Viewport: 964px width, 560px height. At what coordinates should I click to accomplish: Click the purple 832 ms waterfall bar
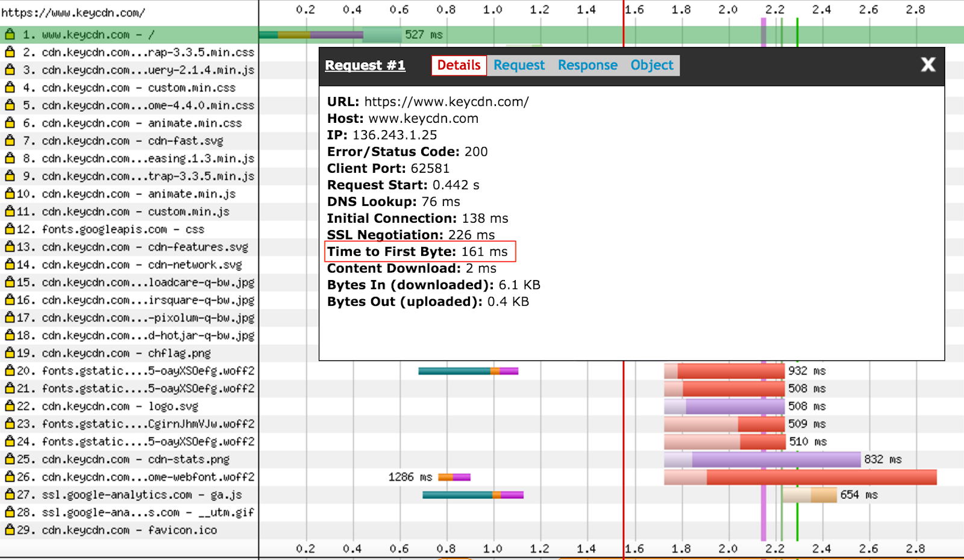(762, 459)
